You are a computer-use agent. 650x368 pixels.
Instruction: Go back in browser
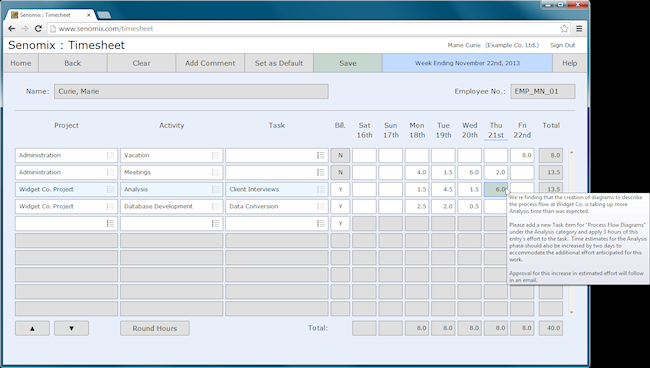tap(12, 29)
